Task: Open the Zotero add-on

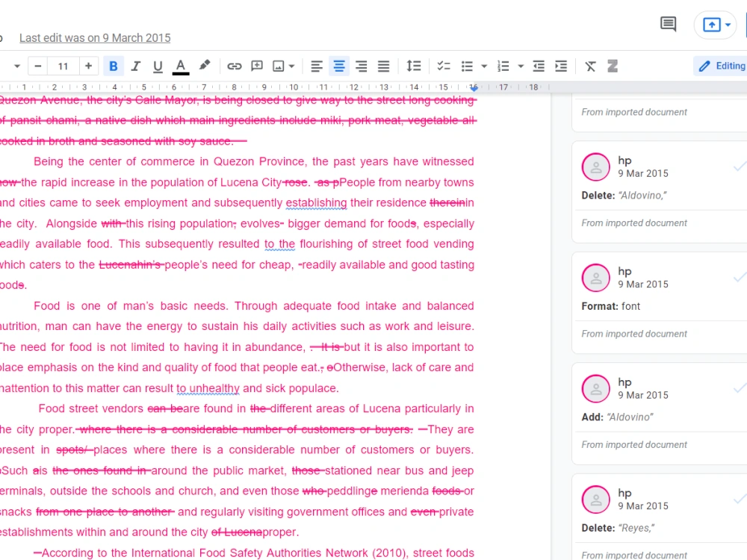Action: click(613, 66)
